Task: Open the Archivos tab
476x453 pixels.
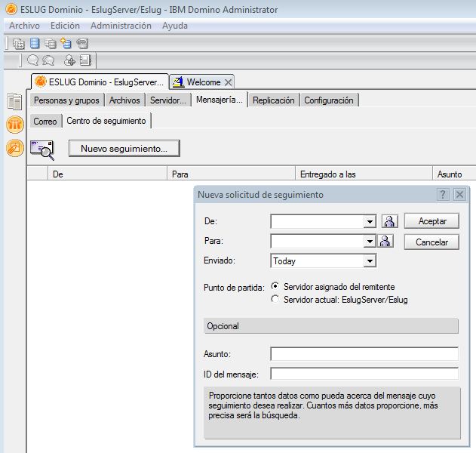Action: 124,100
